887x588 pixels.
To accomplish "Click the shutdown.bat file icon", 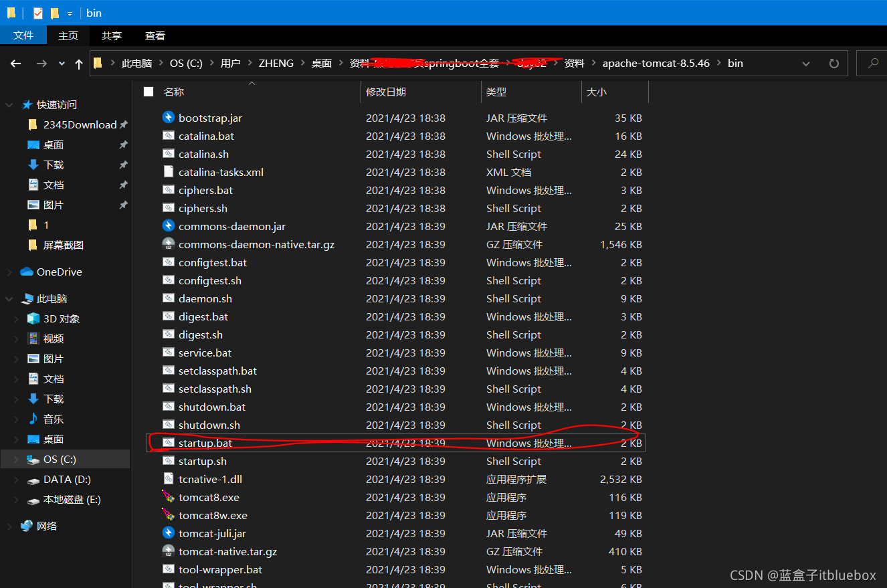I will (x=169, y=407).
